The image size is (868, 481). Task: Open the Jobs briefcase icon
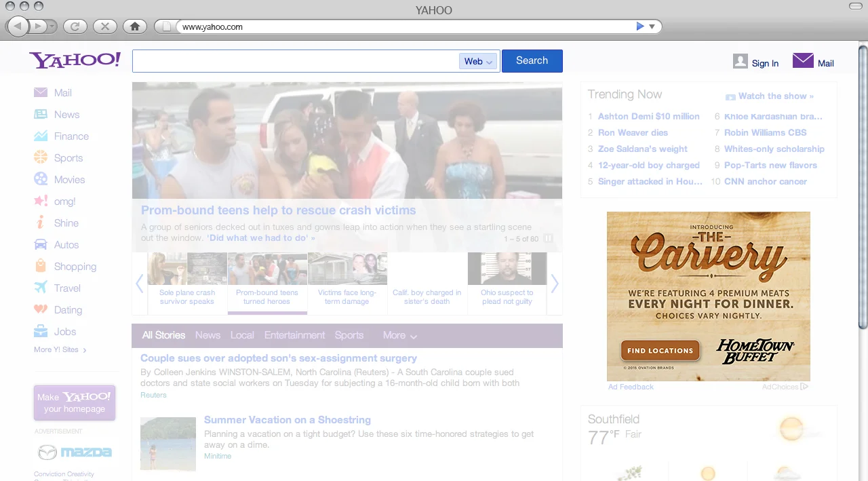pos(41,331)
